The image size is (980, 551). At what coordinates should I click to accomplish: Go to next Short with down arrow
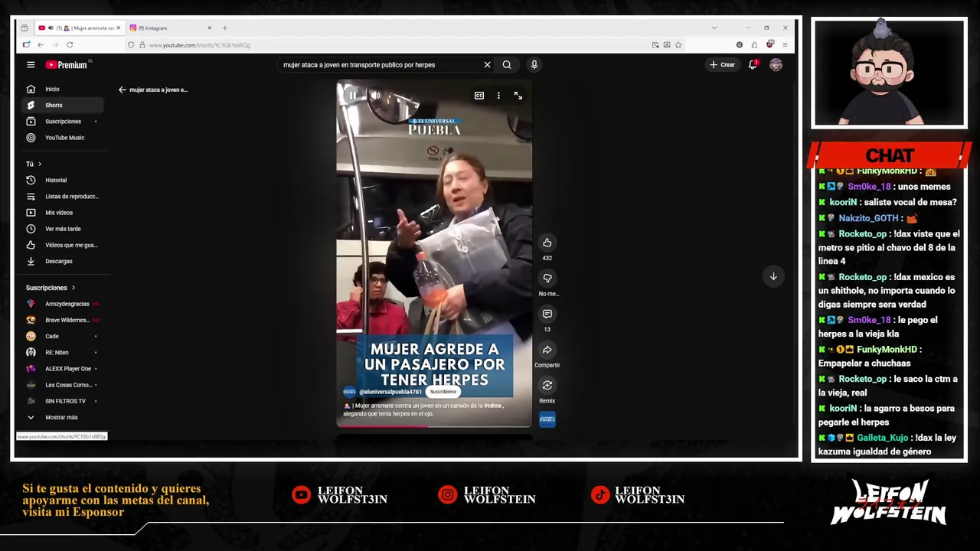(x=773, y=276)
